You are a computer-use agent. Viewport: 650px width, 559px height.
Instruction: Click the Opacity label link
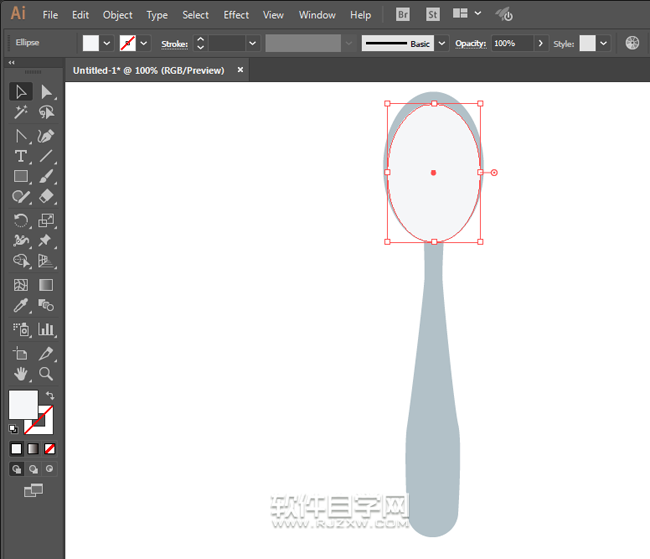click(470, 44)
